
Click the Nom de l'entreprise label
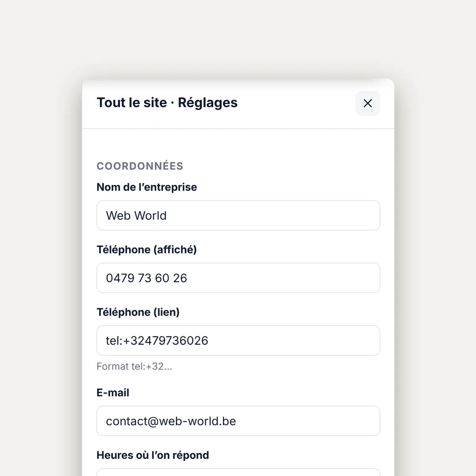pyautogui.click(x=147, y=187)
